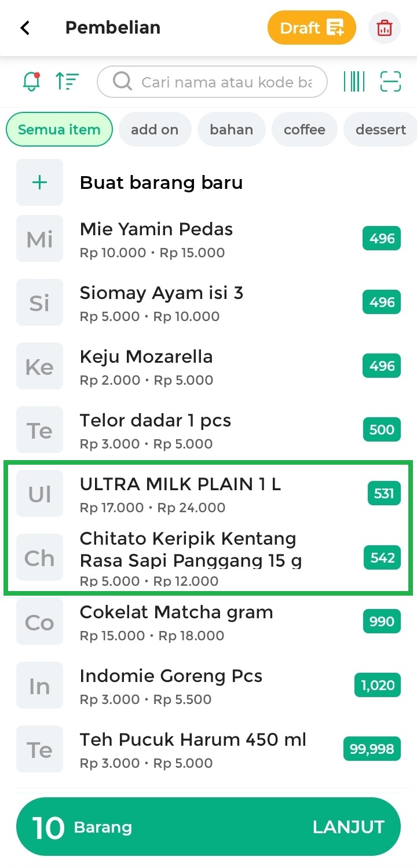The image size is (417, 868).
Task: Open the dessert category tab
Action: point(381,129)
